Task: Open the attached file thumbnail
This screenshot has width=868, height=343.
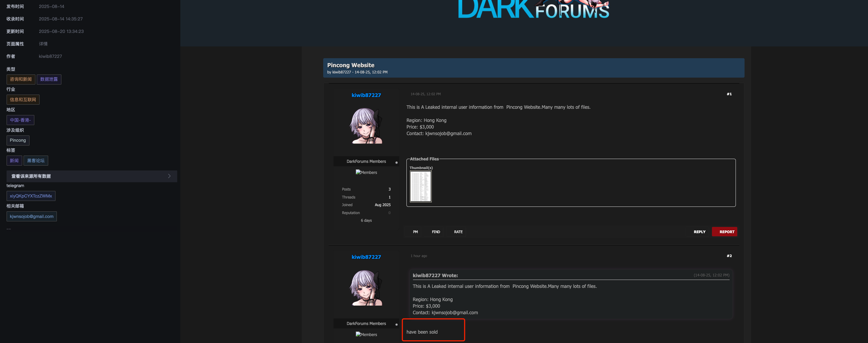Action: pyautogui.click(x=421, y=186)
